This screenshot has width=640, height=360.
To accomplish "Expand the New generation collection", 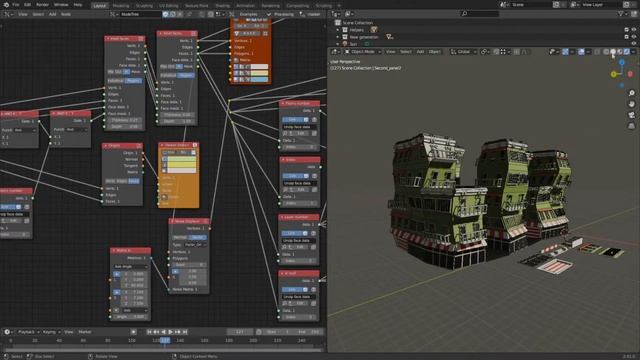I will pyautogui.click(x=338, y=37).
